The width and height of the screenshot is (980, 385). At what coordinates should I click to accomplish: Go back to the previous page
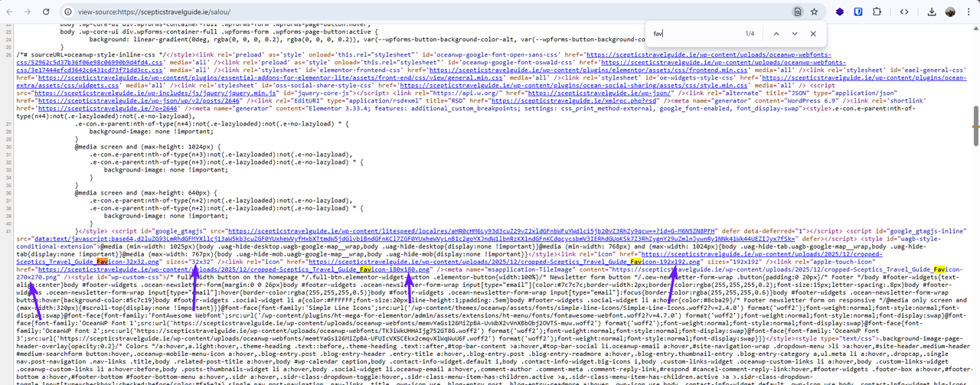pos(10,12)
